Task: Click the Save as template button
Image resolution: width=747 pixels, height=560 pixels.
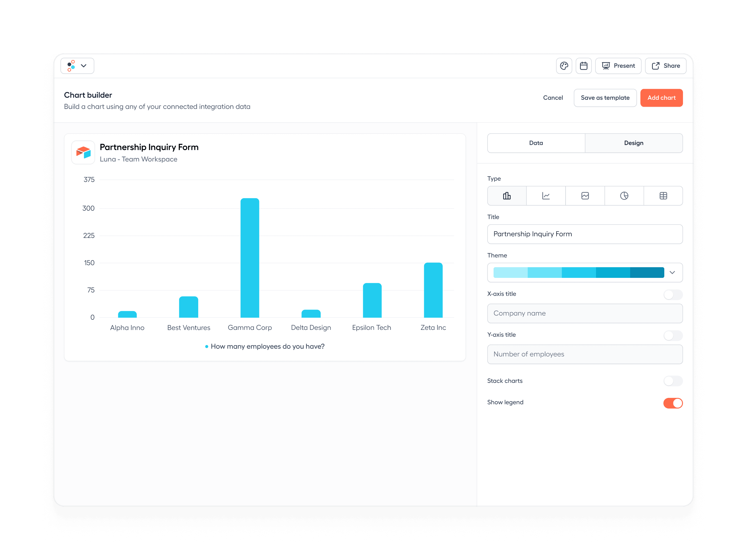Action: click(605, 98)
